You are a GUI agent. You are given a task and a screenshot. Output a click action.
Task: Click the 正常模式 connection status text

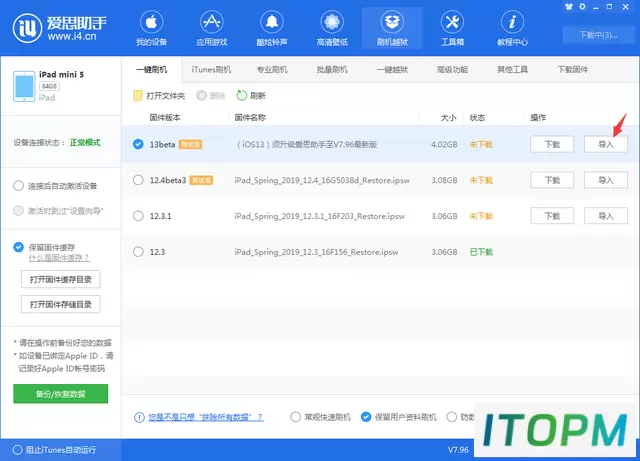(x=85, y=143)
